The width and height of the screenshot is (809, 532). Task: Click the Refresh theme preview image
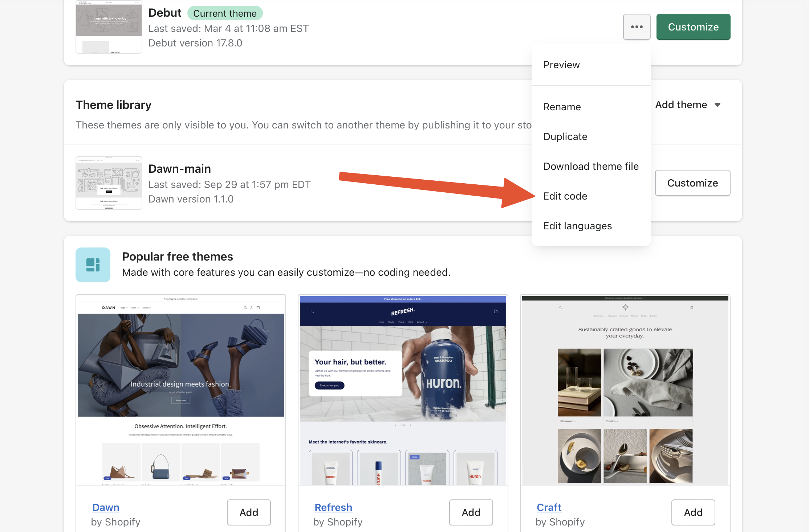(x=403, y=390)
